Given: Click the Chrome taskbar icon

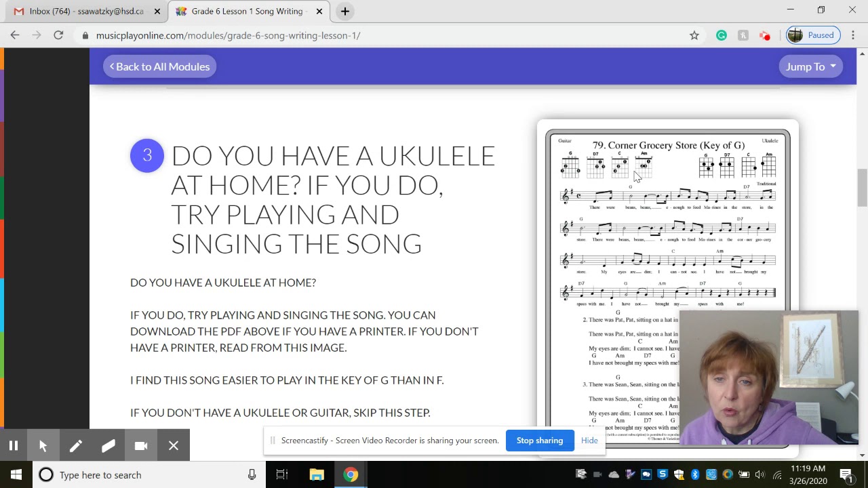Looking at the screenshot, I should tap(351, 474).
